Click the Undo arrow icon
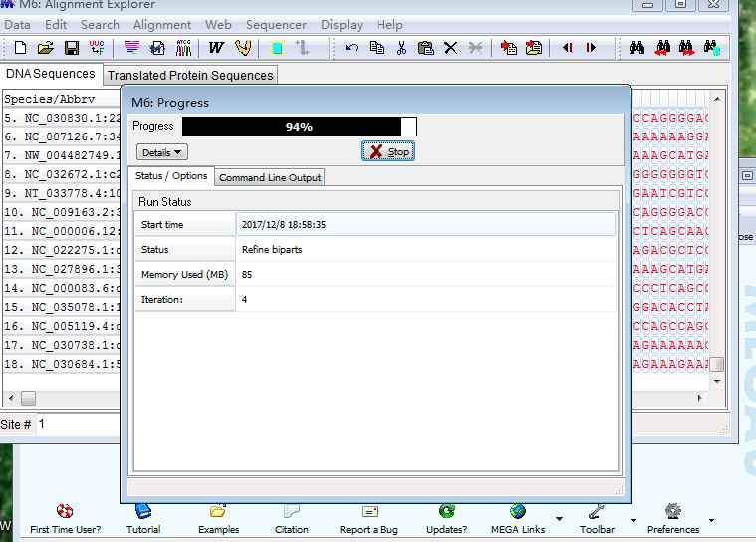 [x=352, y=48]
